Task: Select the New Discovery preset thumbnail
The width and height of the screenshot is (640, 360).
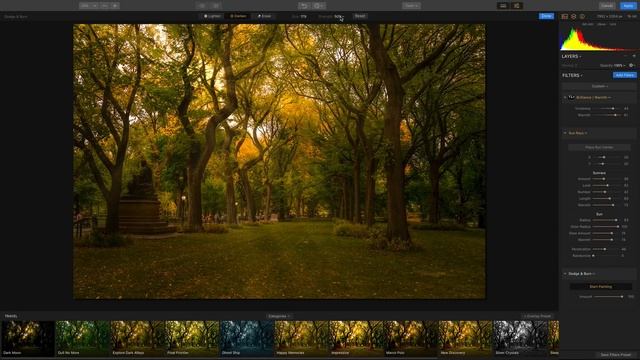Action: (x=466, y=338)
